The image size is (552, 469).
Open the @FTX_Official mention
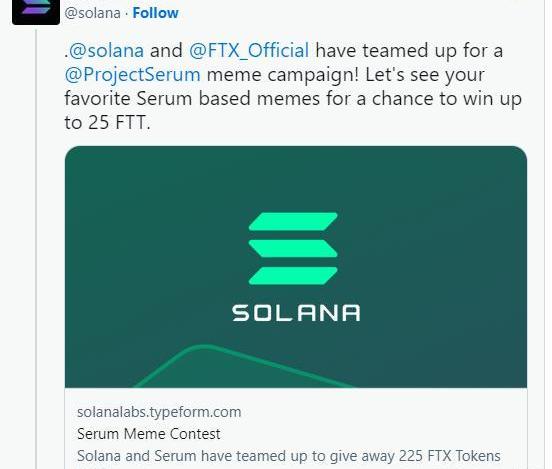[x=249, y=50]
